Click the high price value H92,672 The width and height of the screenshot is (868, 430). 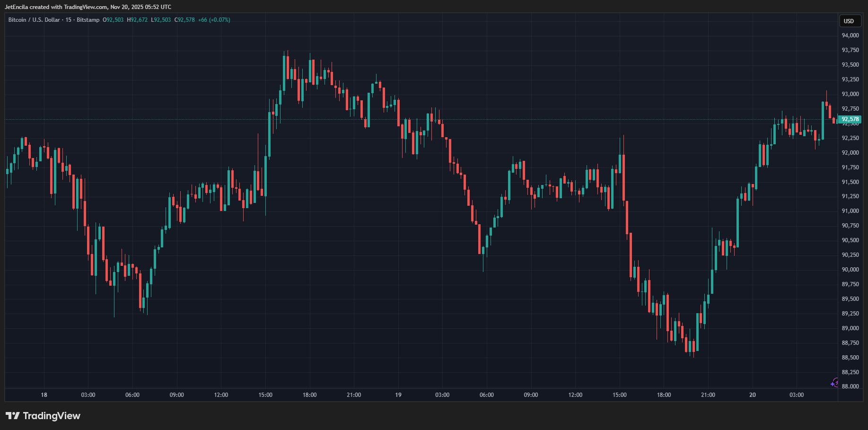pyautogui.click(x=137, y=20)
